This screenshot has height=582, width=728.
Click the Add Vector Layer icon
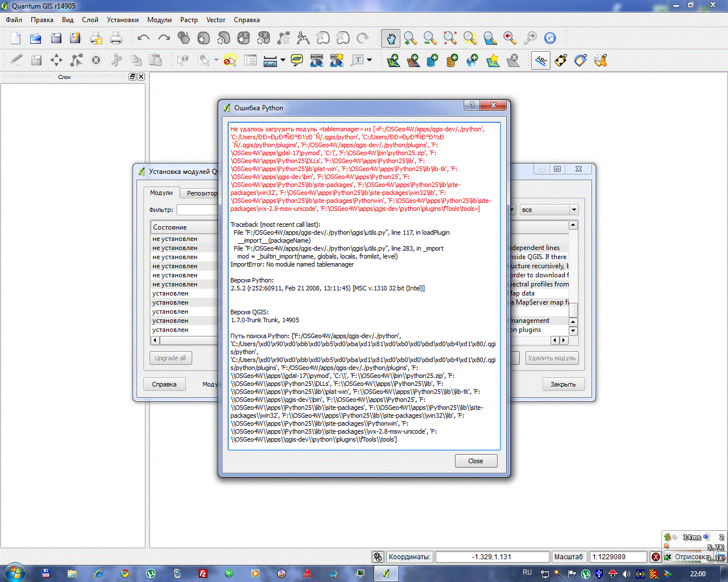pos(393,60)
